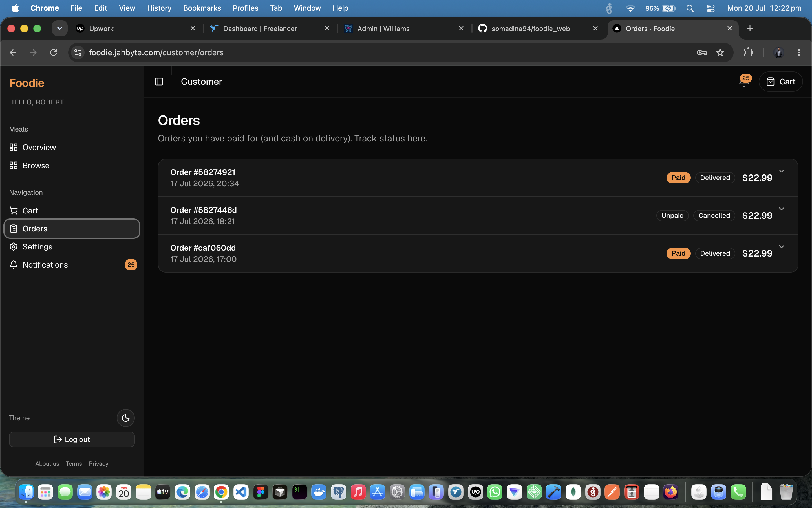Open the Wi-Fi status icon
The width and height of the screenshot is (812, 508).
pos(630,8)
